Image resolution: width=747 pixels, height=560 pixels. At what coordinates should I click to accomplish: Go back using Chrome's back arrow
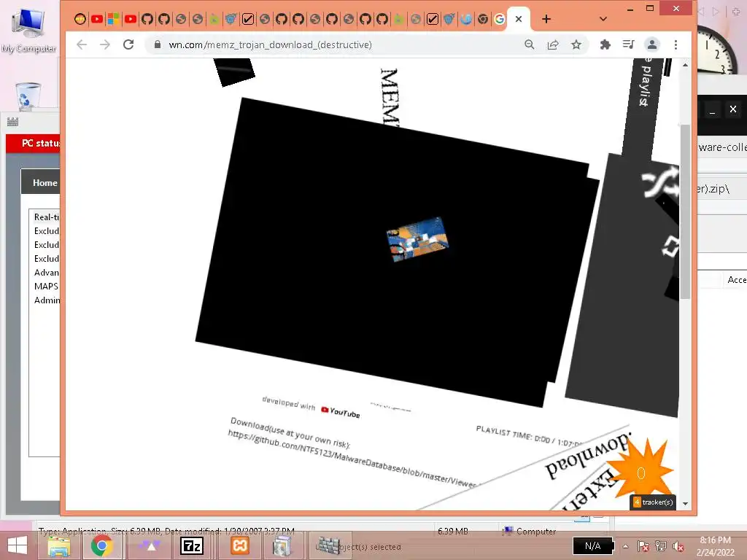coord(82,44)
